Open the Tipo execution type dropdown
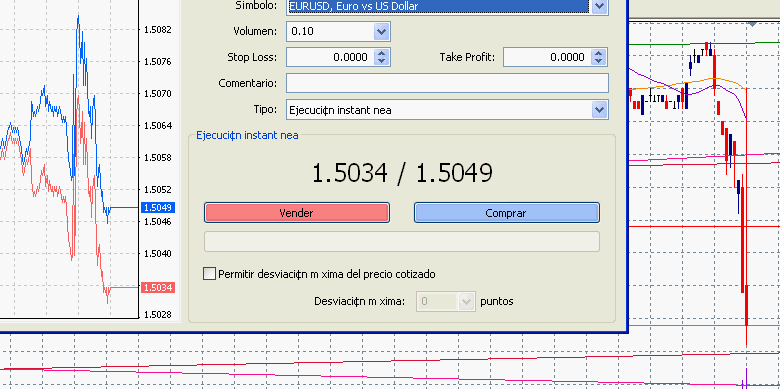Screen dimensions: 780x389 click(x=447, y=110)
